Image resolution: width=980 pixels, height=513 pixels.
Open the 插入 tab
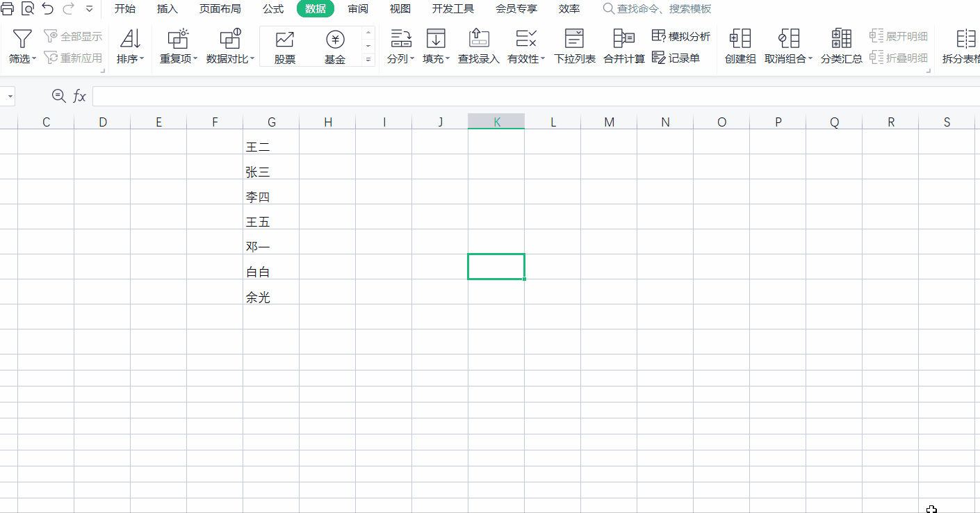pyautogui.click(x=168, y=9)
